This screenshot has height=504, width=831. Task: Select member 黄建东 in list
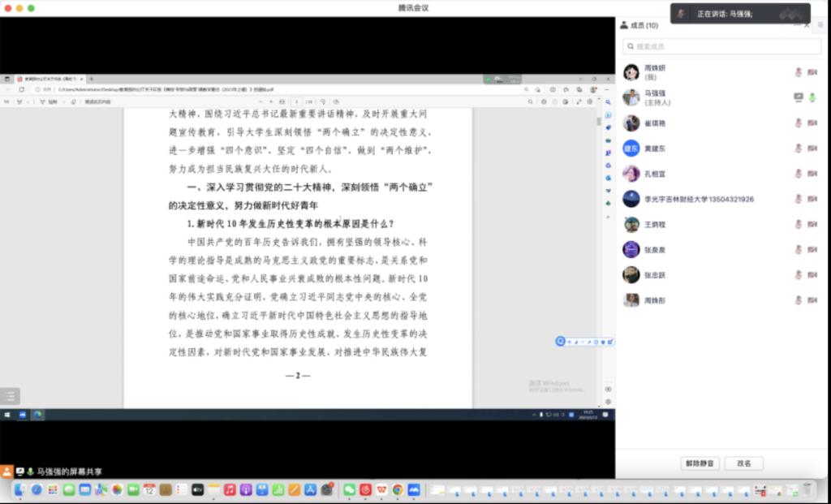[x=655, y=149]
